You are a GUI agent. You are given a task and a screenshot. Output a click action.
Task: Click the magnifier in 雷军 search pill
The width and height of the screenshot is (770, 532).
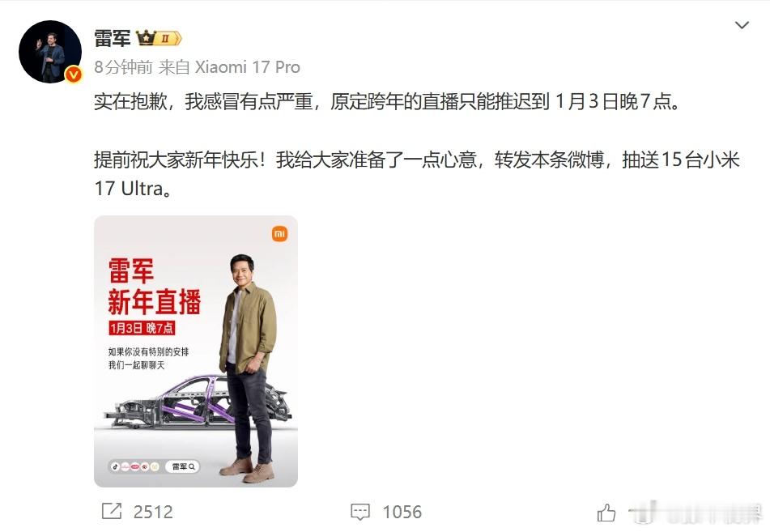coord(192,466)
